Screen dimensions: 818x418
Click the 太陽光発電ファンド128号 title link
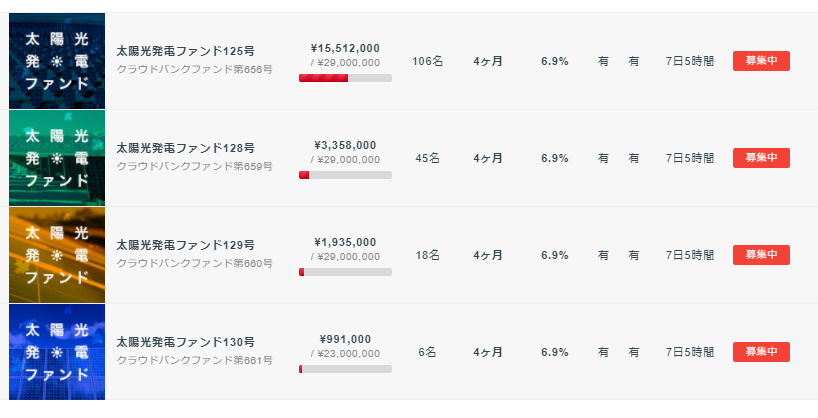[x=185, y=148]
